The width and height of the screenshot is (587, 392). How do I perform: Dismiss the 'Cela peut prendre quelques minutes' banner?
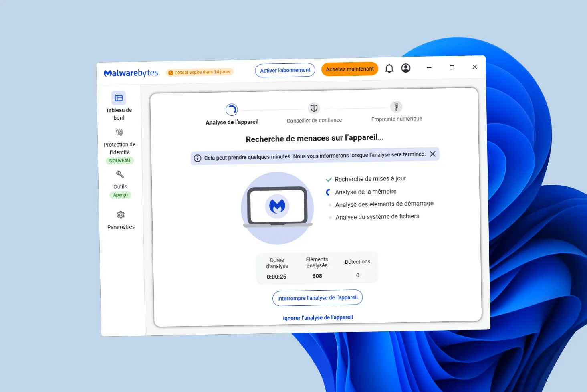pyautogui.click(x=433, y=154)
